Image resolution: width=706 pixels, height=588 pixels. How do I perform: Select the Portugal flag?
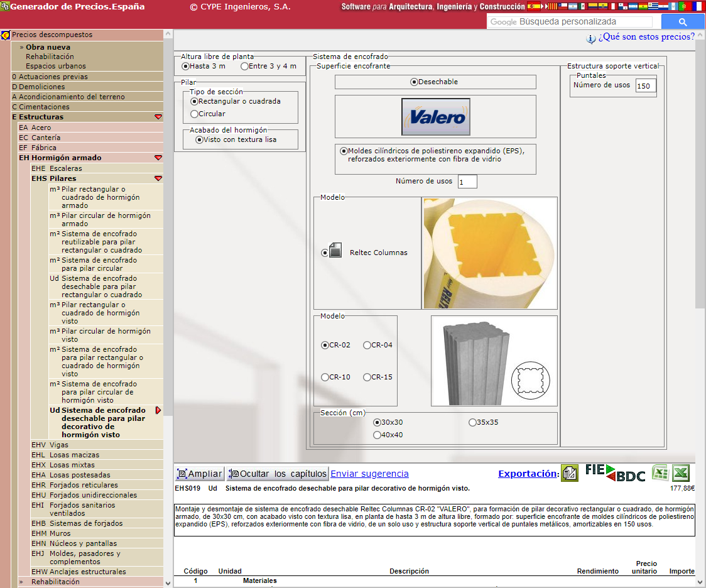pos(685,6)
